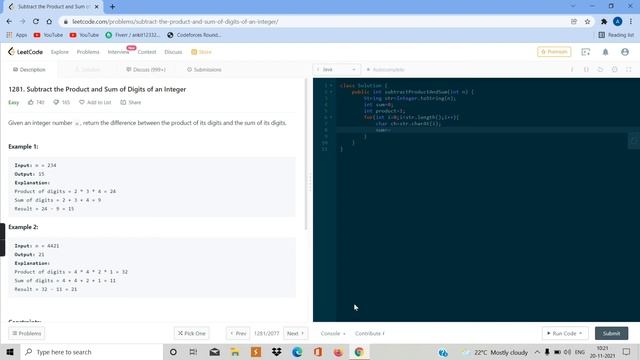Open the Java language dropdown
The image size is (640, 360).
click(x=336, y=70)
